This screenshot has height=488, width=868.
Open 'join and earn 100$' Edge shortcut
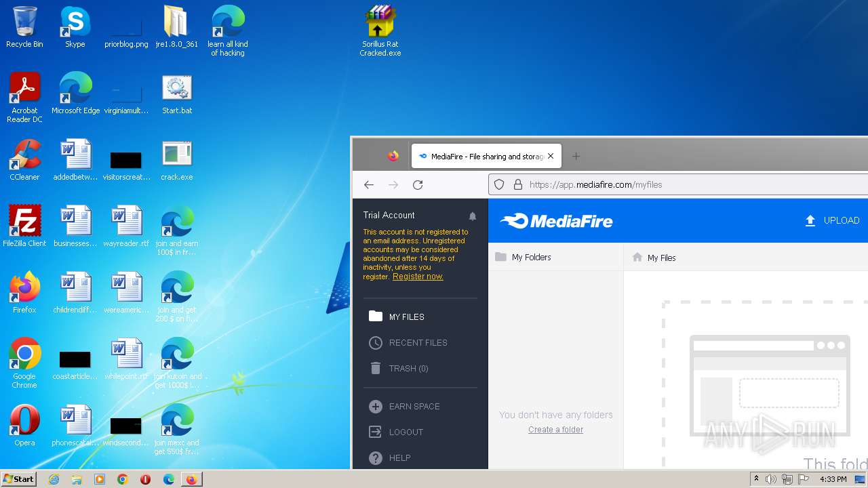coord(177,230)
